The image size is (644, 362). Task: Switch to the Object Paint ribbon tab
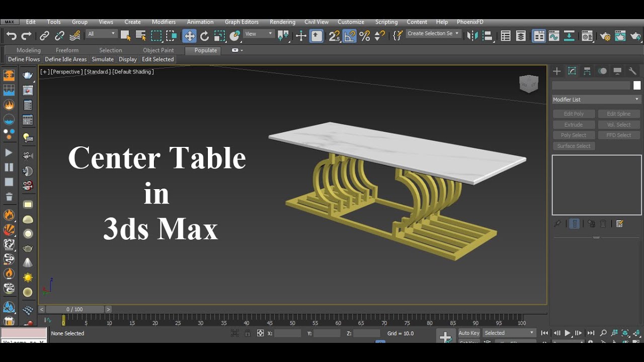pyautogui.click(x=158, y=50)
